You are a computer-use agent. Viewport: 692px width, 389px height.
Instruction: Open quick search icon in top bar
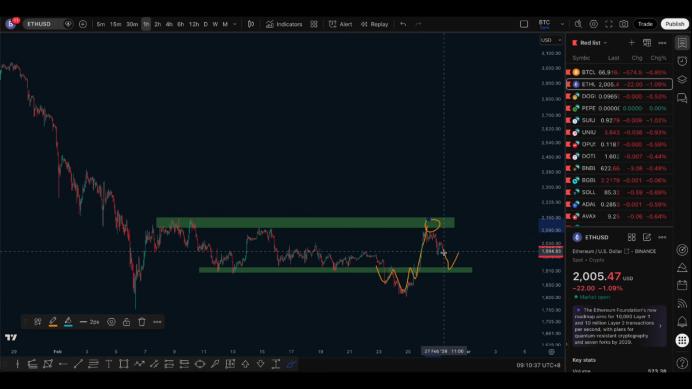click(x=578, y=24)
